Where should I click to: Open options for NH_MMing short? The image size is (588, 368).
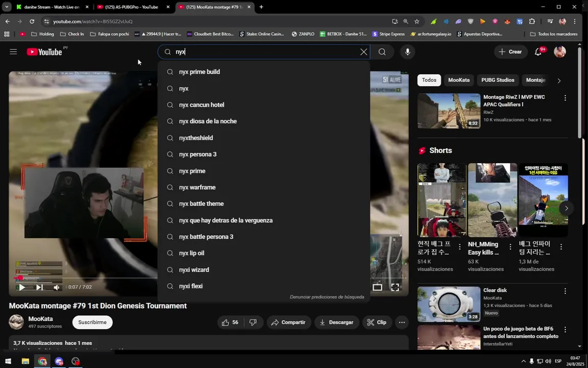510,247
